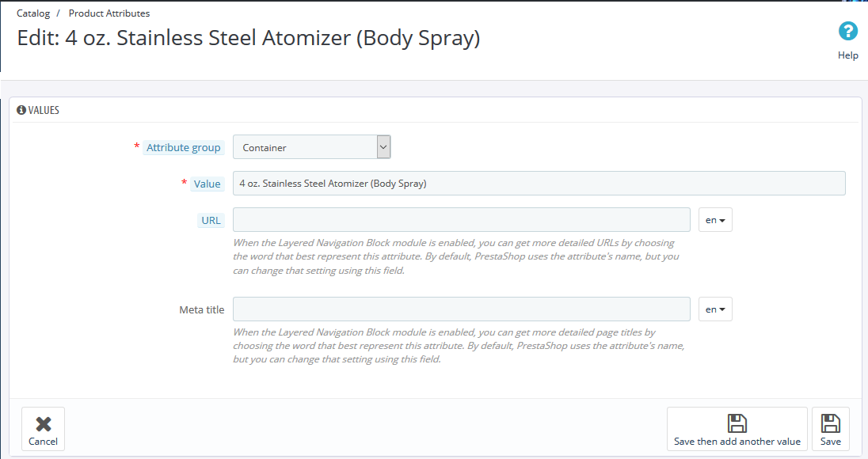Click the Attribute group label
This screenshot has width=868, height=459.
(184, 148)
